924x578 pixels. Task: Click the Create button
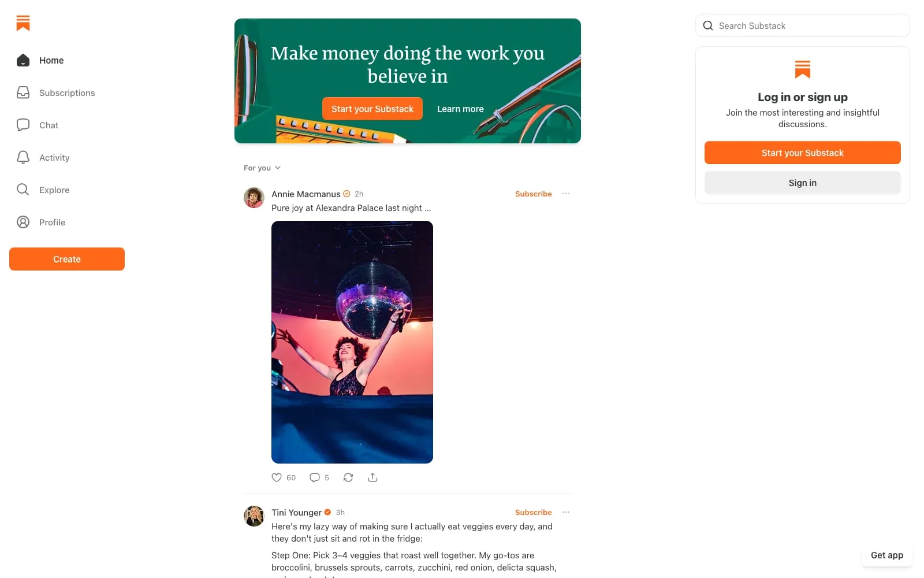tap(67, 259)
